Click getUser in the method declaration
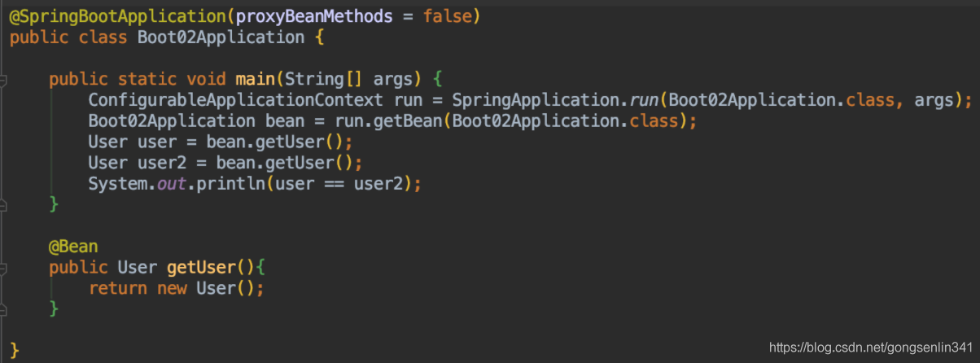This screenshot has height=363, width=980. 201,267
